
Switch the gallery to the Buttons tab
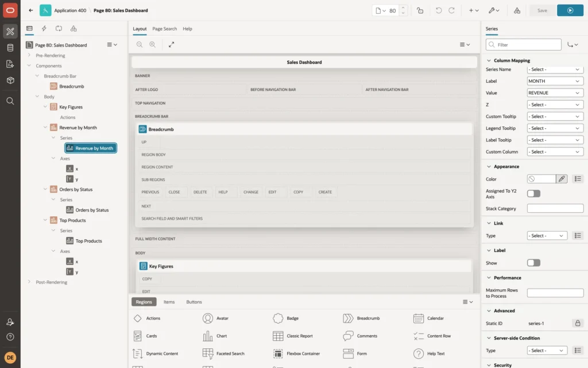194,302
